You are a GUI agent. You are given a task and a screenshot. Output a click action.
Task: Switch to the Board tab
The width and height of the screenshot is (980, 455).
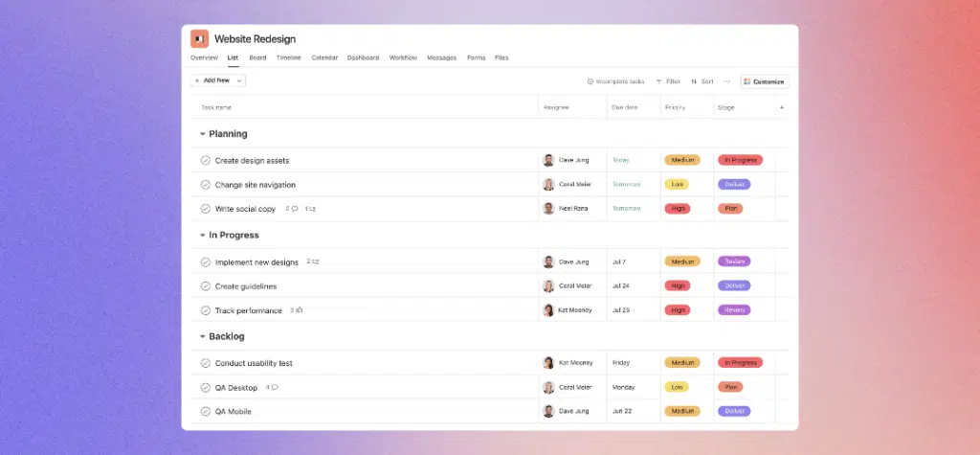tap(257, 57)
